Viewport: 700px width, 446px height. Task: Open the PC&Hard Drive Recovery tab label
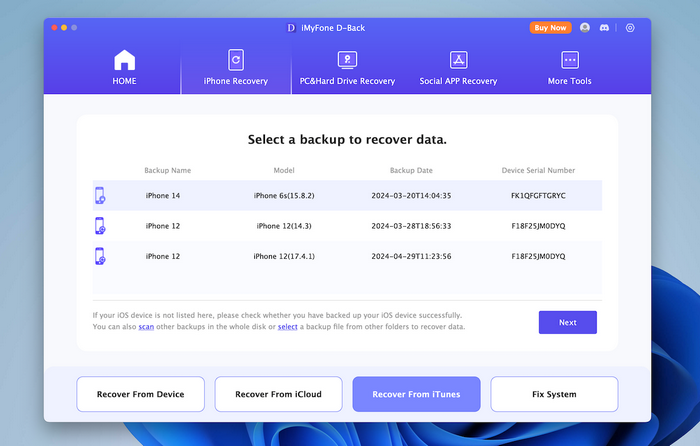[347, 81]
